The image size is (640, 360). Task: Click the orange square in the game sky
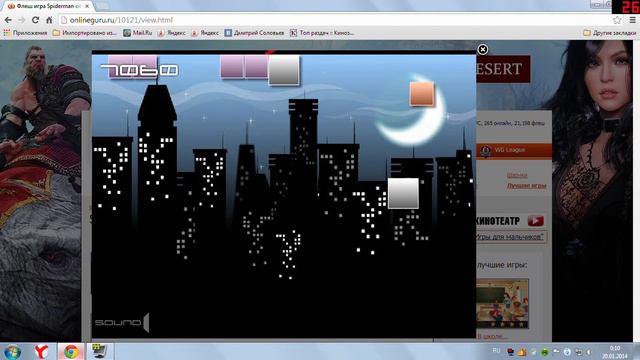coord(422,93)
